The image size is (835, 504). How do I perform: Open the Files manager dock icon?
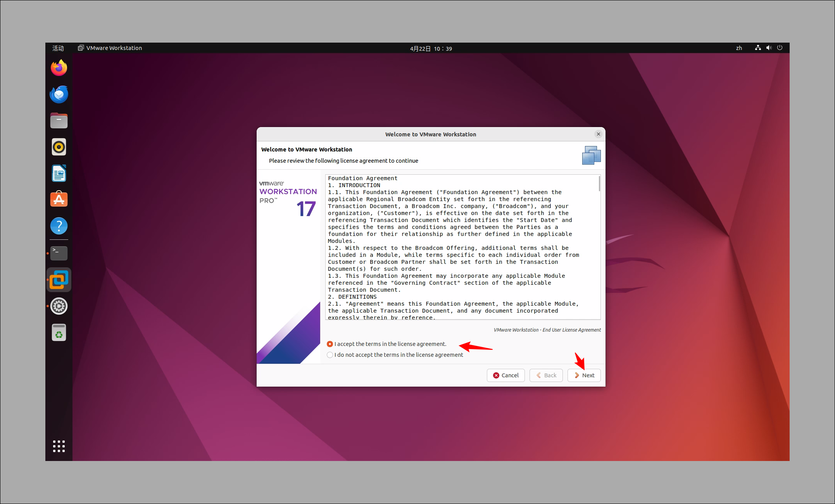(x=59, y=120)
